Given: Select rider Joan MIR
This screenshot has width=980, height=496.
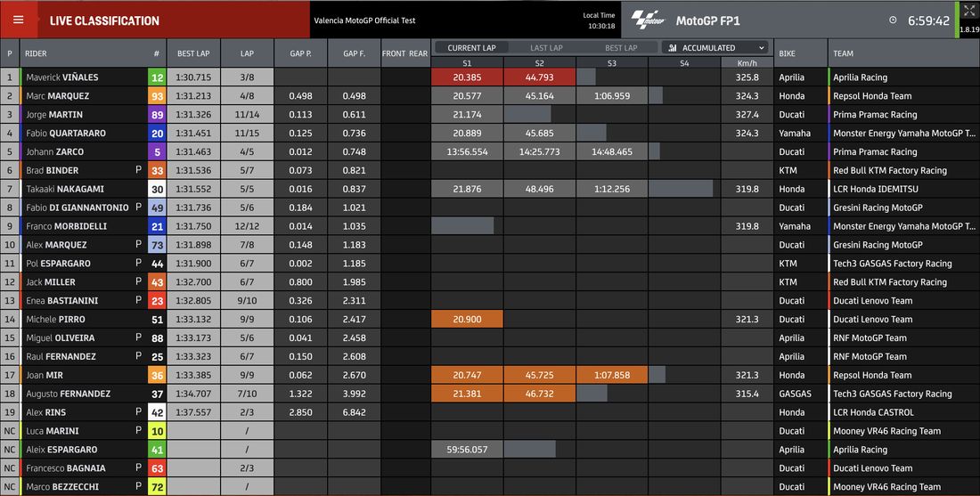Looking at the screenshot, I should click(45, 375).
